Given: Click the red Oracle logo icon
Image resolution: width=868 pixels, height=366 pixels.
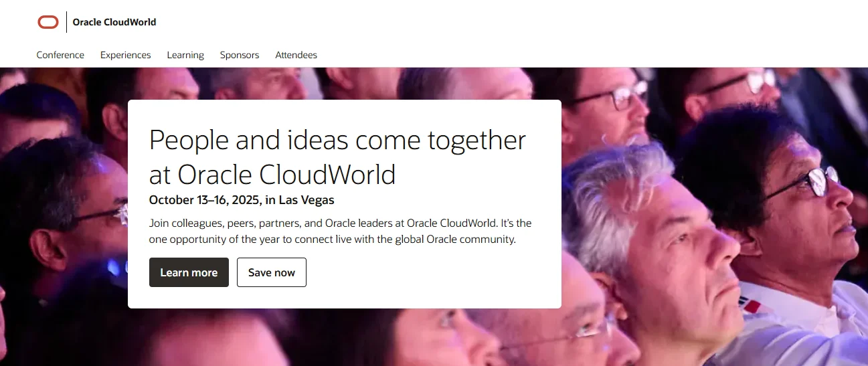Looking at the screenshot, I should [x=48, y=22].
